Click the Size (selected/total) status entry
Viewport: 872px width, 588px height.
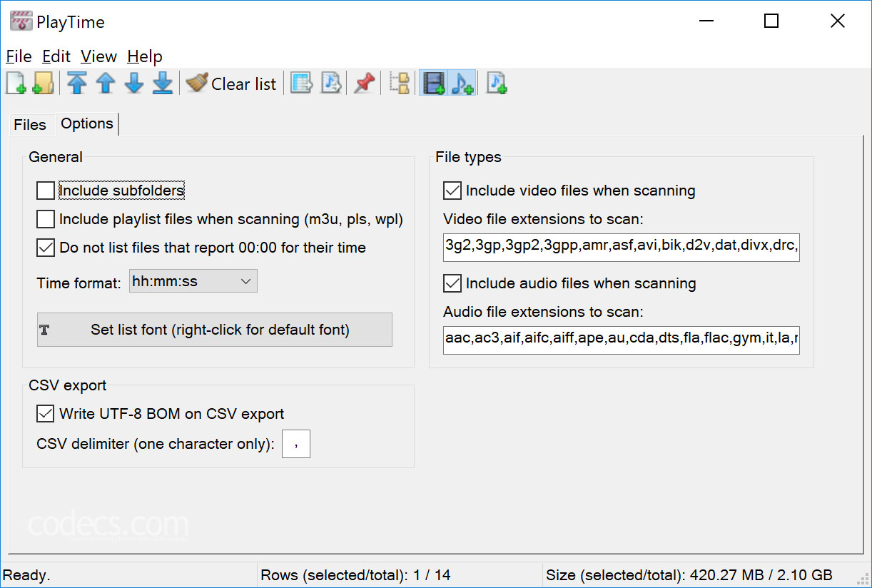pyautogui.click(x=689, y=574)
